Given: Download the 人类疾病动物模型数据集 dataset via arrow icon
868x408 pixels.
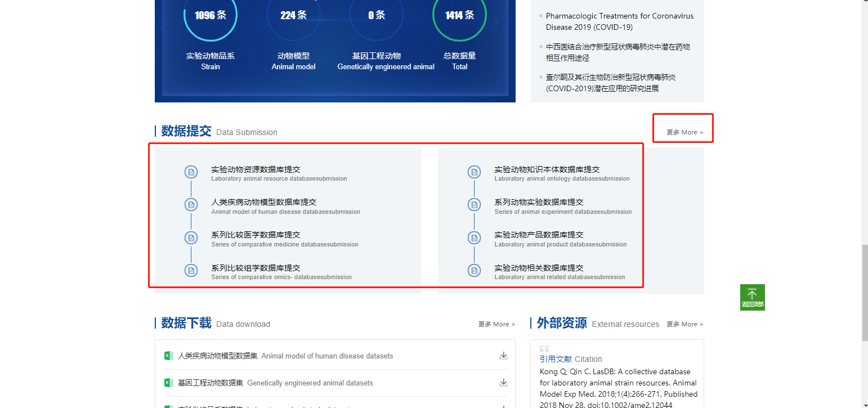Looking at the screenshot, I should (503, 356).
